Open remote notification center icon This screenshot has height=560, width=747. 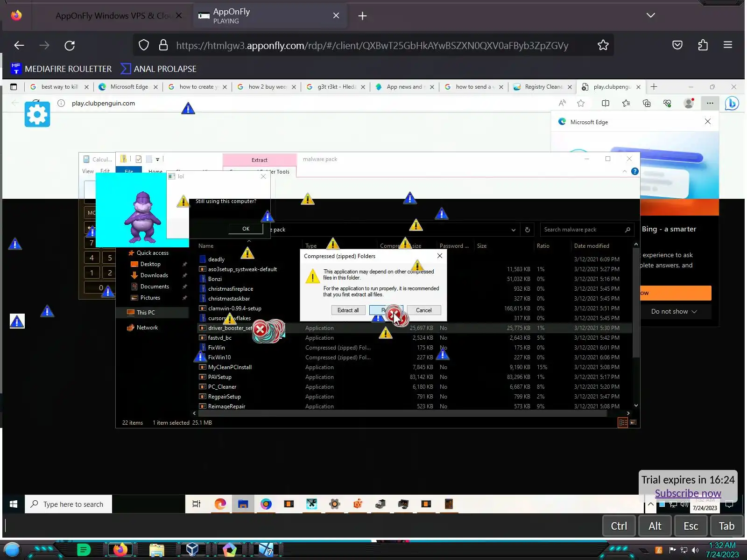pos(729,504)
